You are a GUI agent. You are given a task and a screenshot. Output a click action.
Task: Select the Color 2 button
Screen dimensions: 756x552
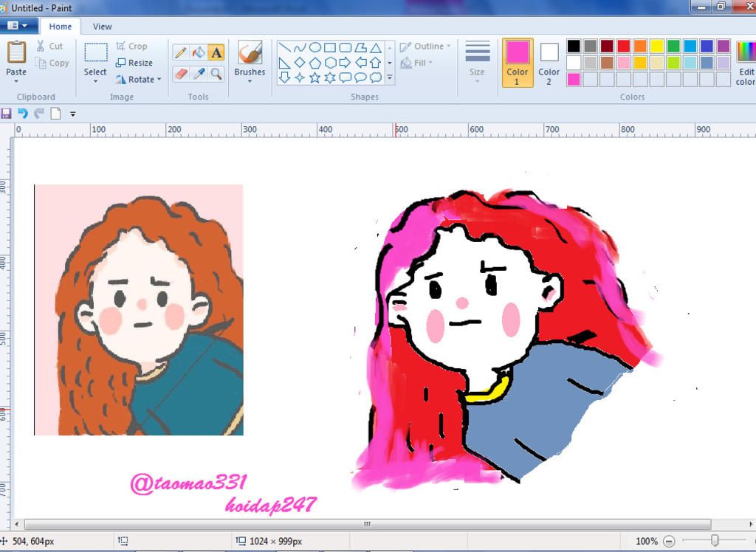(549, 63)
